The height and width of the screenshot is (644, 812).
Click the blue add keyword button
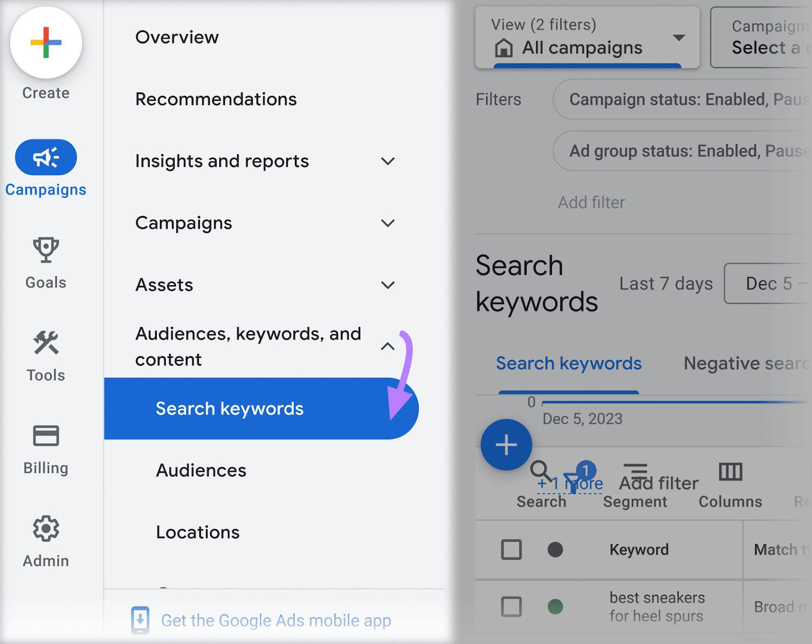506,444
